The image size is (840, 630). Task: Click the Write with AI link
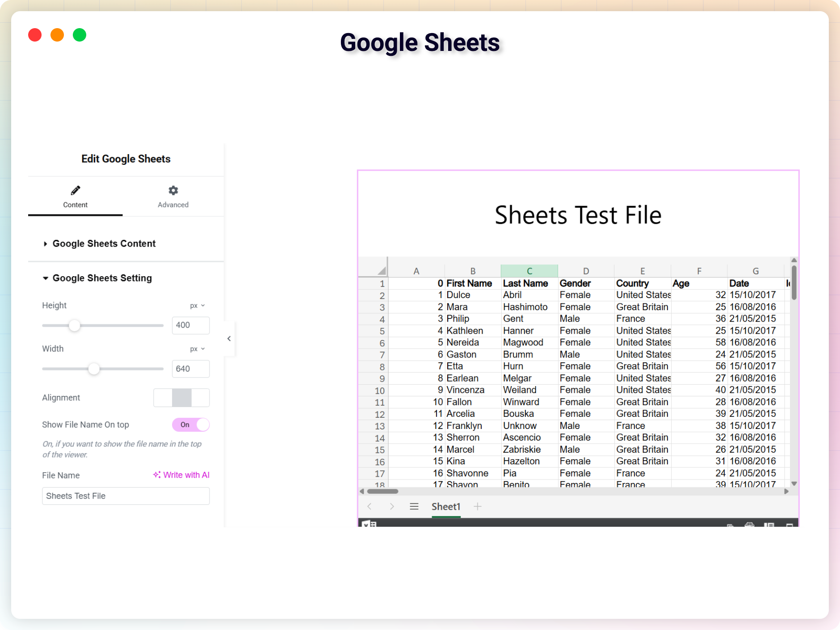tap(181, 475)
